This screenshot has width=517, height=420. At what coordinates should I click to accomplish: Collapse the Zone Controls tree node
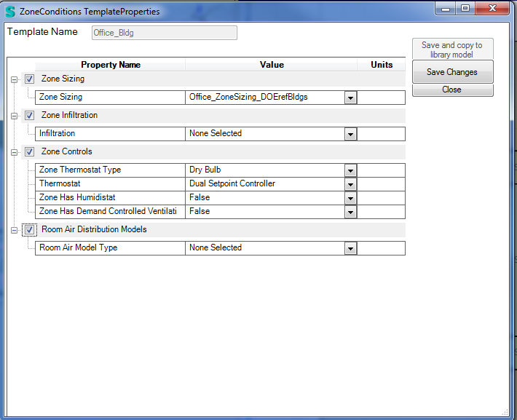coord(14,151)
